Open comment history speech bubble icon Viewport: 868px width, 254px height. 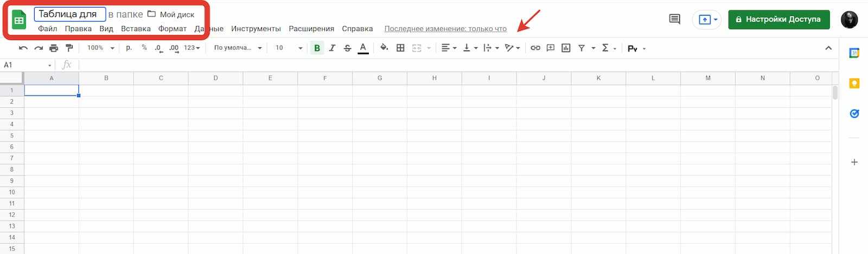pos(674,20)
